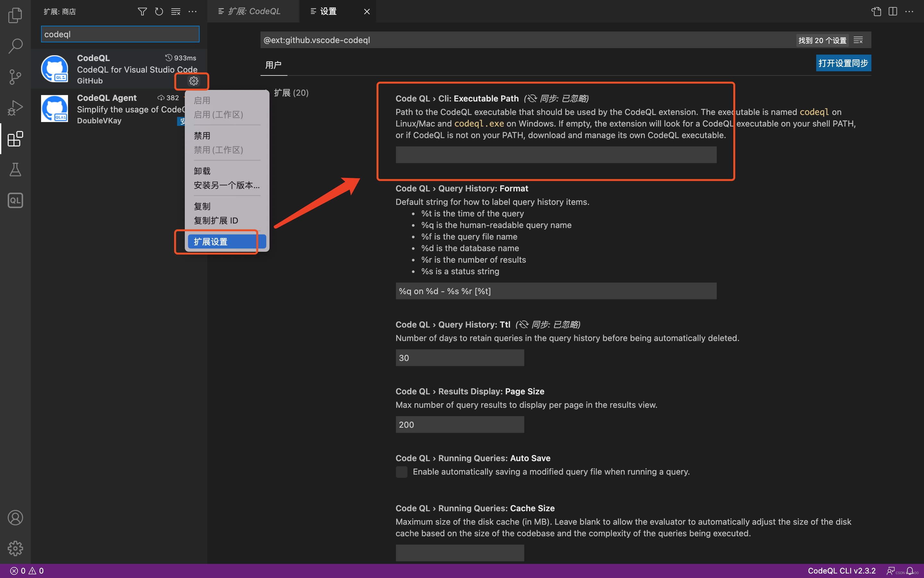This screenshot has width=924, height=578.
Task: Open the Explorer view in activity bar
Action: (15, 15)
